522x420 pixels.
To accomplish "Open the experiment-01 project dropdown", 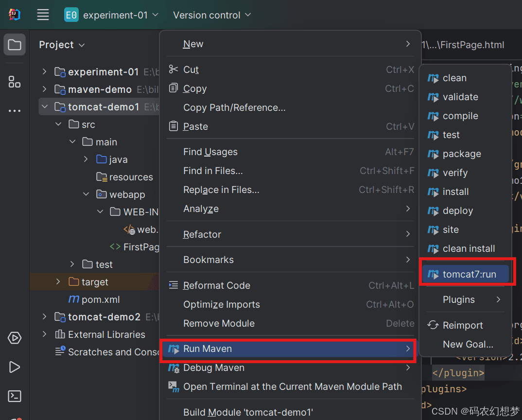I will click(112, 15).
